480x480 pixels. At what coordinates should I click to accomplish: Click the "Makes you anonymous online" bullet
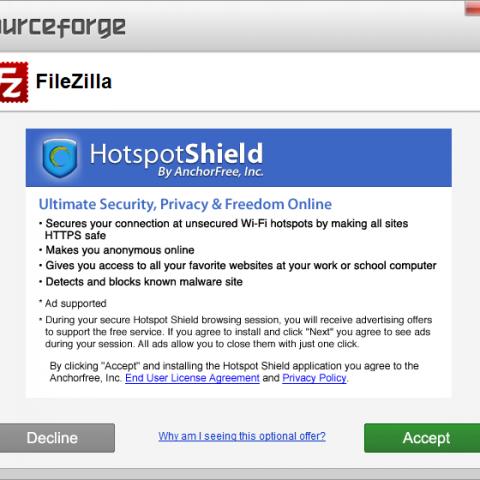120,250
